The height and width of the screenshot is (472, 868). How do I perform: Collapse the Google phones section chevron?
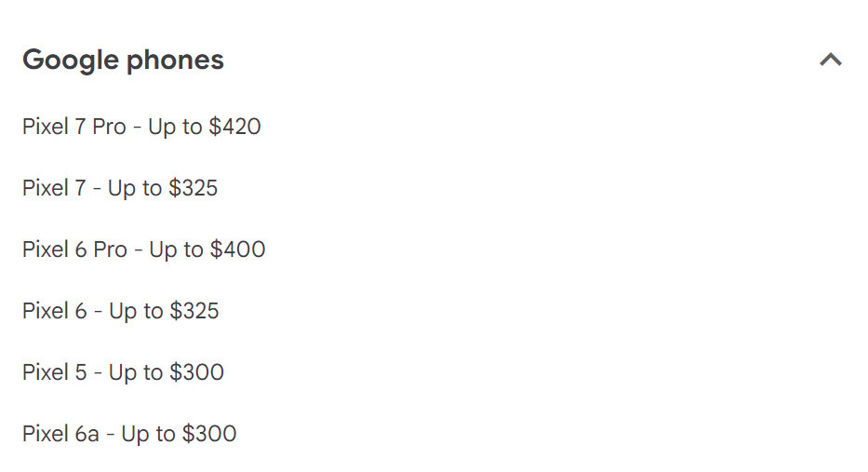pos(830,61)
